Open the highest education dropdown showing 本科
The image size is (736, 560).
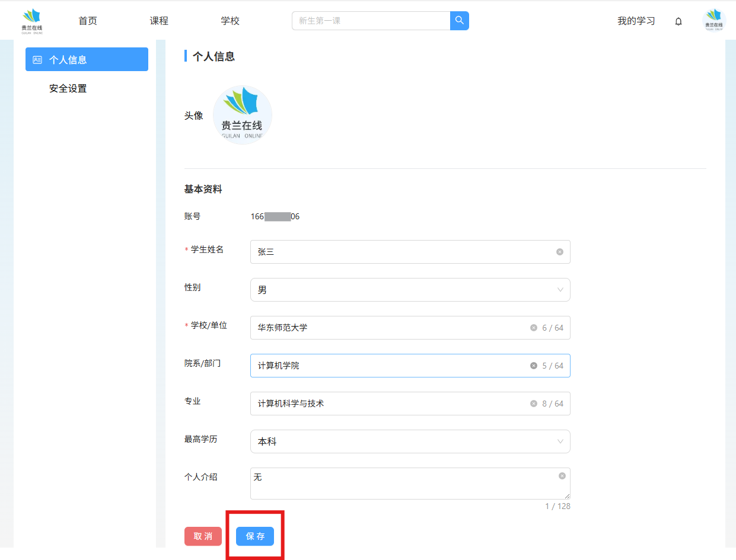(409, 441)
